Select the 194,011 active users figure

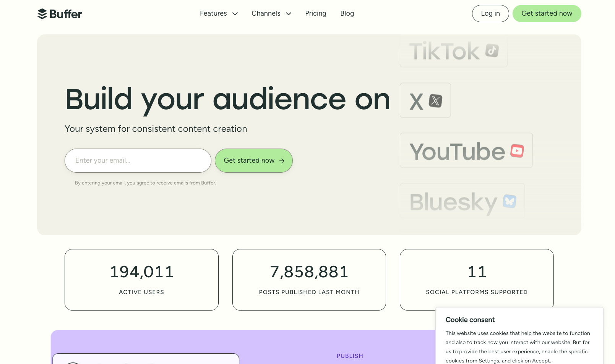pos(142,272)
